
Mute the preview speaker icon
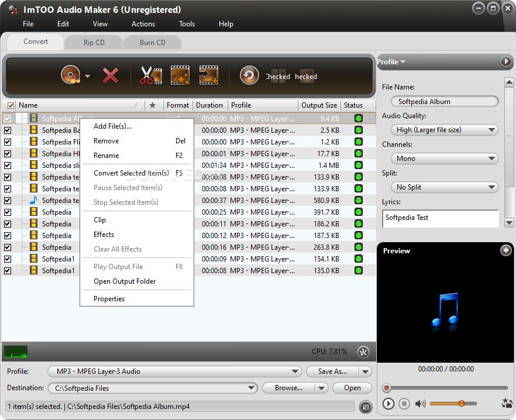point(420,404)
